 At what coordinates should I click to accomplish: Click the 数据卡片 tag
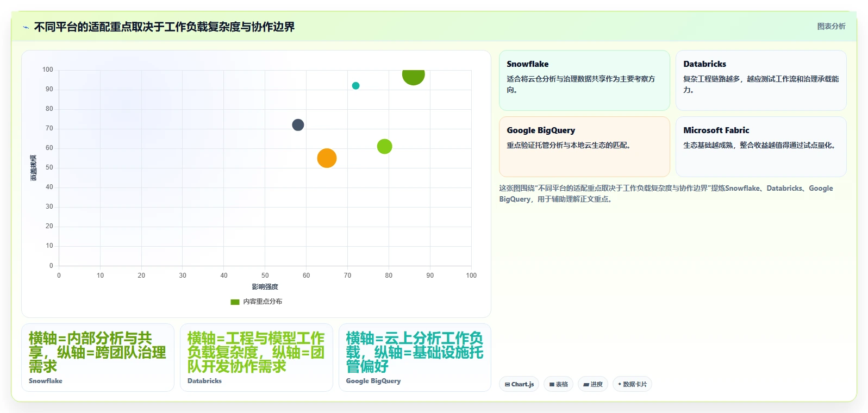[x=632, y=384]
